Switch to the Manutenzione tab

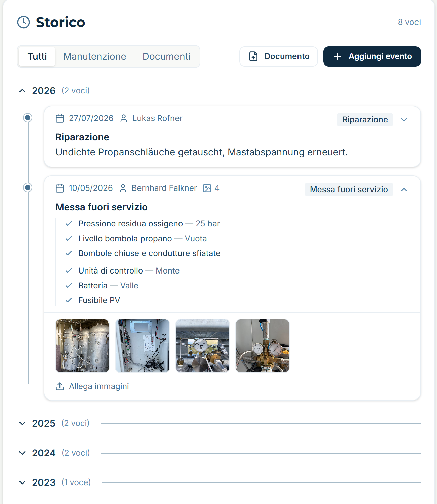click(95, 56)
